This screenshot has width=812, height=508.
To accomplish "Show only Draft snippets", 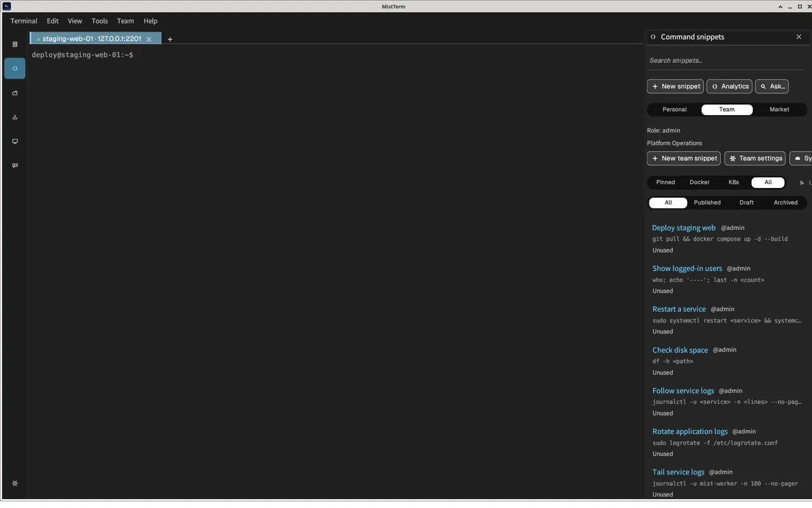I will click(x=747, y=203).
